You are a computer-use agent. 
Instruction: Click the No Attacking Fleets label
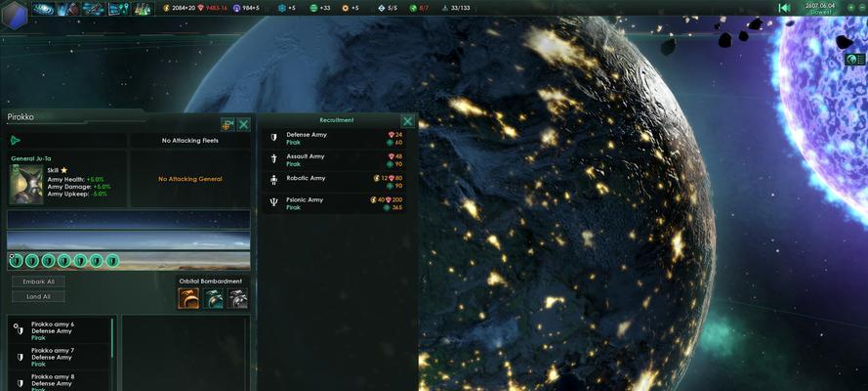(189, 141)
